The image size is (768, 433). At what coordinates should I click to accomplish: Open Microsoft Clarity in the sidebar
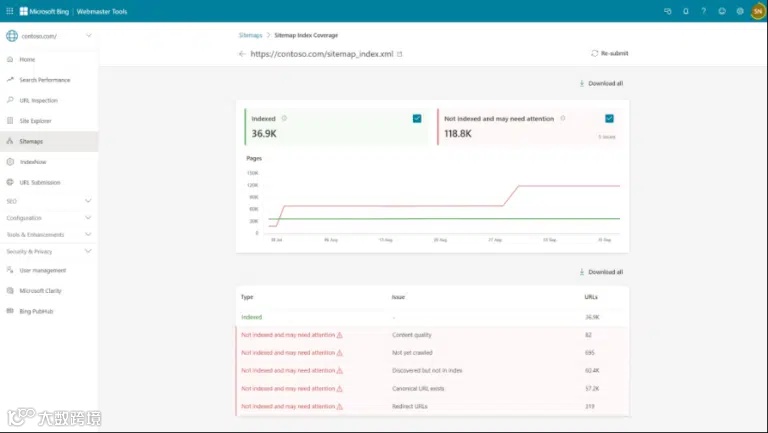pyautogui.click(x=49, y=291)
